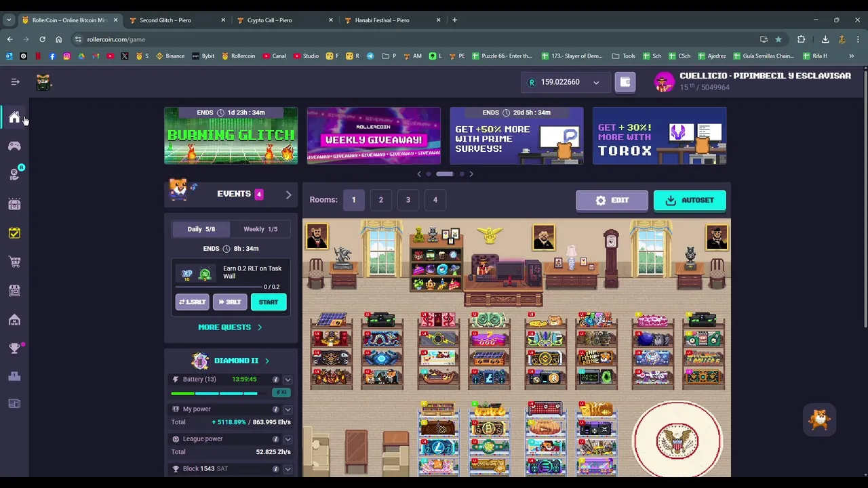The image size is (868, 488).
Task: Click the My power info icon
Action: click(275, 409)
